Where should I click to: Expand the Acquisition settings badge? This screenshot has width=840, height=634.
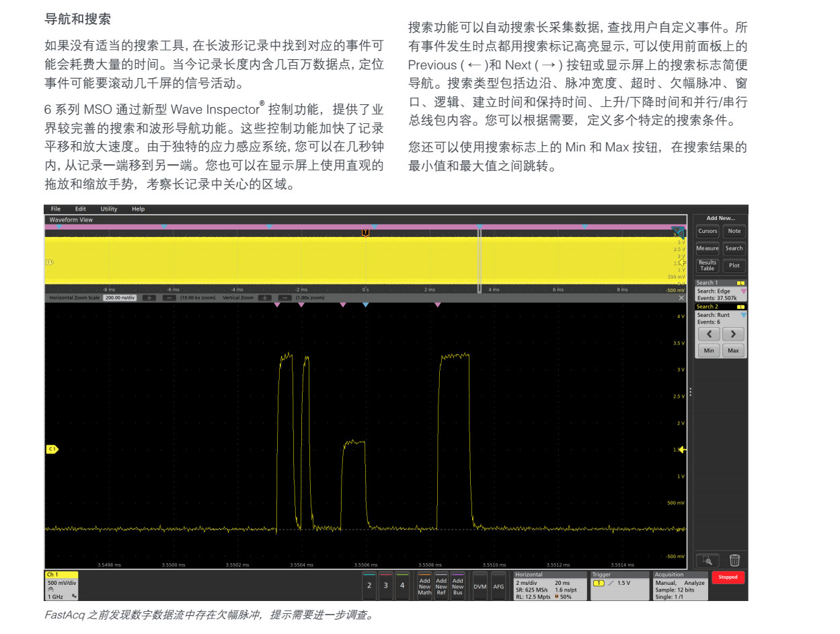coord(680,586)
